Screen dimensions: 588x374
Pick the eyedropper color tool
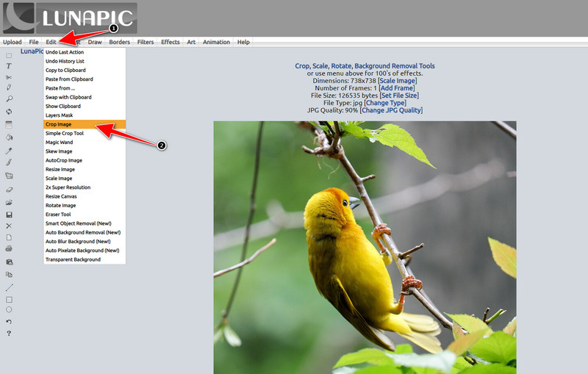9,151
